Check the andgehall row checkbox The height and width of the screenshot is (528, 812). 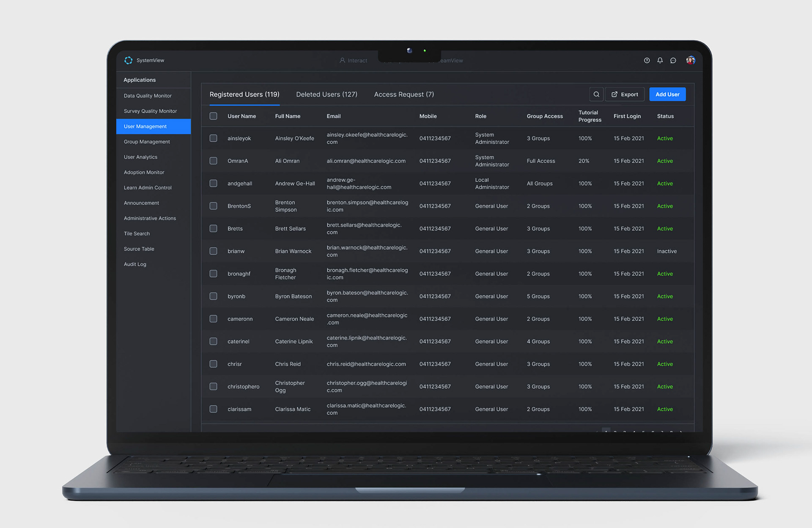pos(214,183)
